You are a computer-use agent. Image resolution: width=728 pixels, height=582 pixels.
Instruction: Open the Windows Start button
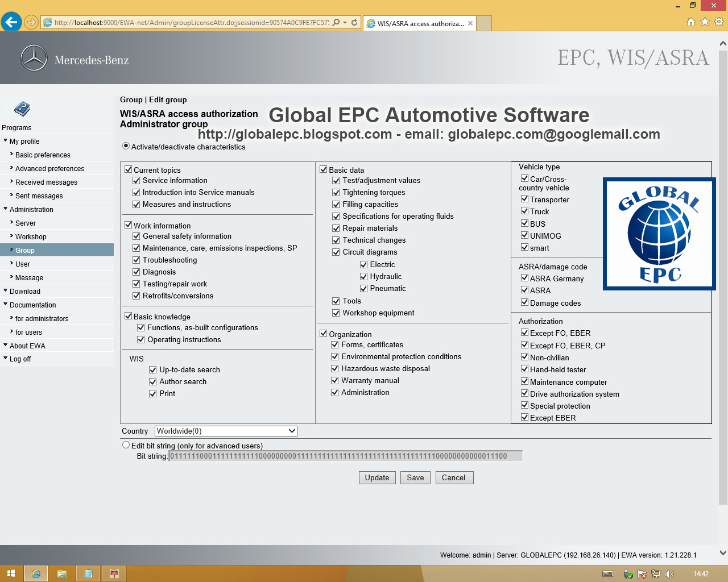point(11,573)
